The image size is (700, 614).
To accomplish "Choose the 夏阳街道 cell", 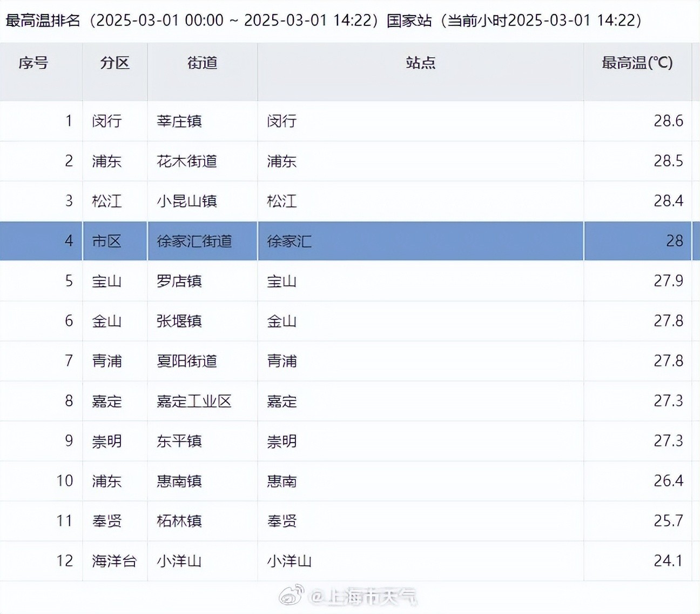I will point(187,361).
